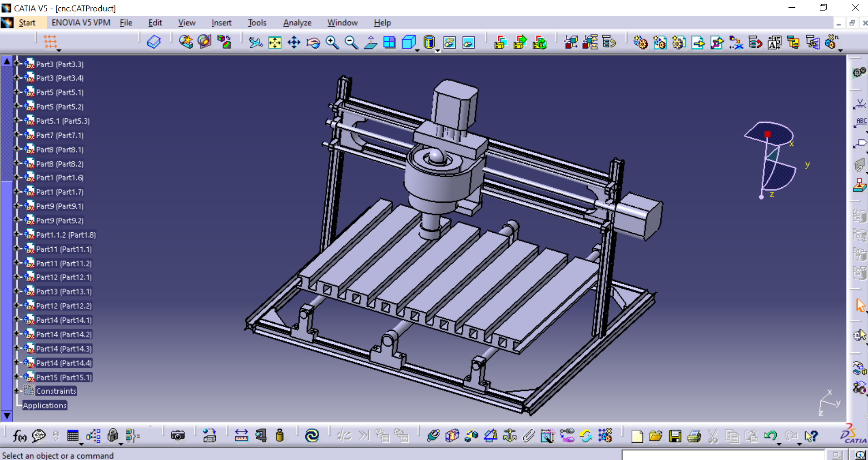The height and width of the screenshot is (460, 868).
Task: Open the Window menu
Action: click(342, 23)
